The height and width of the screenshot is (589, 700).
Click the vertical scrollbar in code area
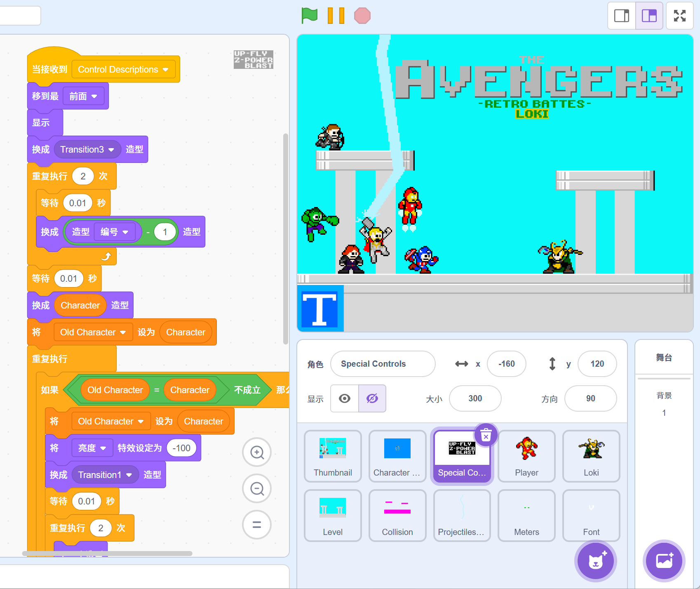285,238
